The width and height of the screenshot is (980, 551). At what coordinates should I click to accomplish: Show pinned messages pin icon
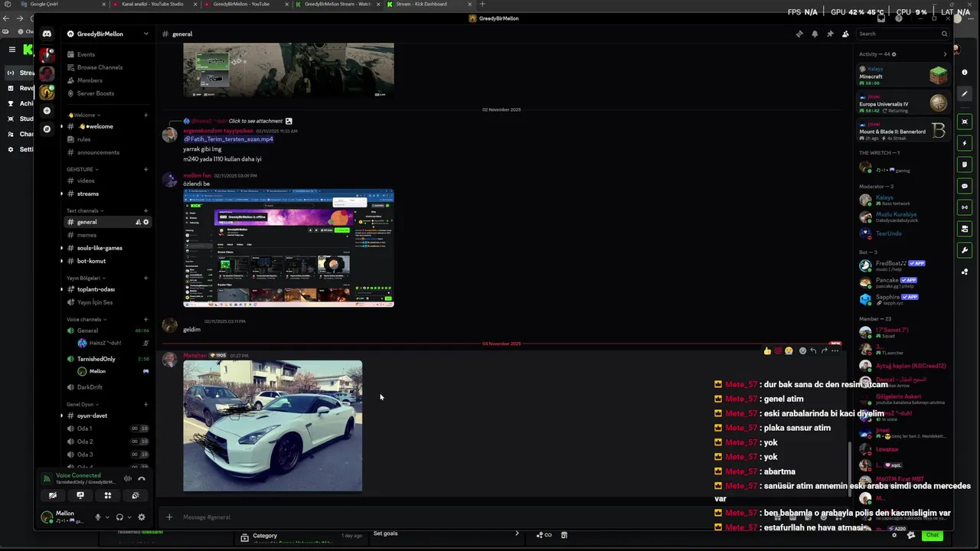click(830, 34)
